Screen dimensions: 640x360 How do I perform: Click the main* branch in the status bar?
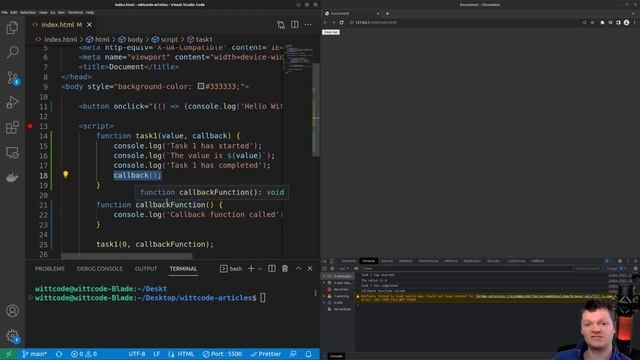pyautogui.click(x=34, y=354)
